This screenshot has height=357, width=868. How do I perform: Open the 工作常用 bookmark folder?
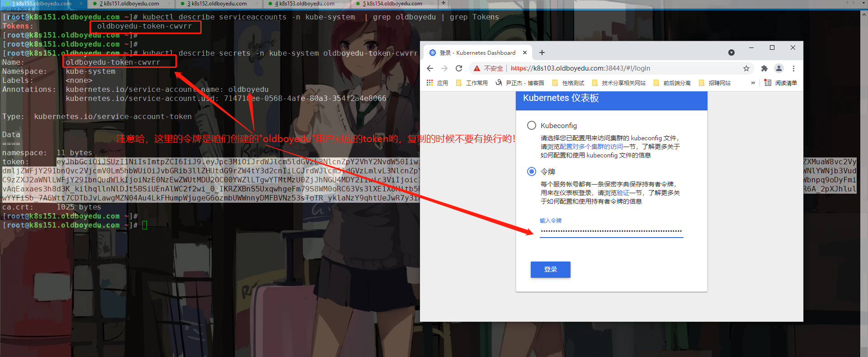point(472,83)
